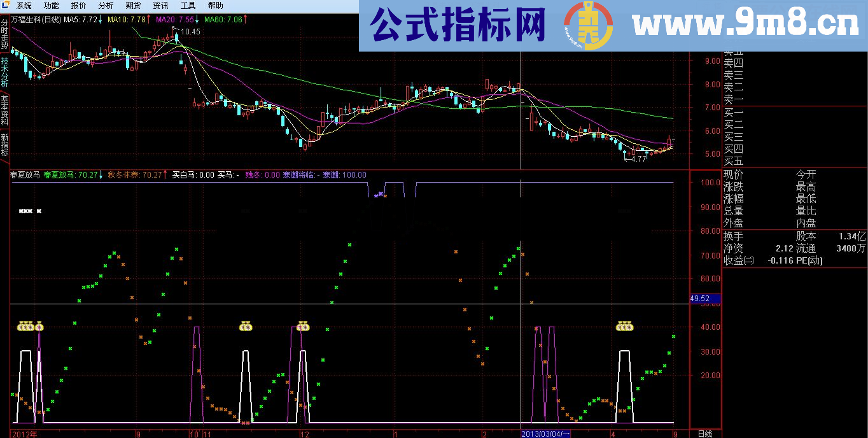Click the application logo icon in the title bar

pos(5,5)
